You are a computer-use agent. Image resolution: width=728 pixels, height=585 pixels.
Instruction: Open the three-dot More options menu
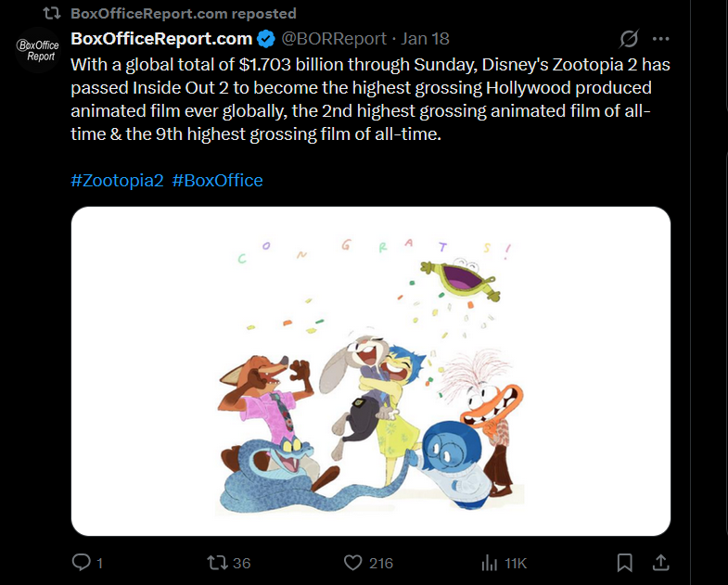(661, 39)
